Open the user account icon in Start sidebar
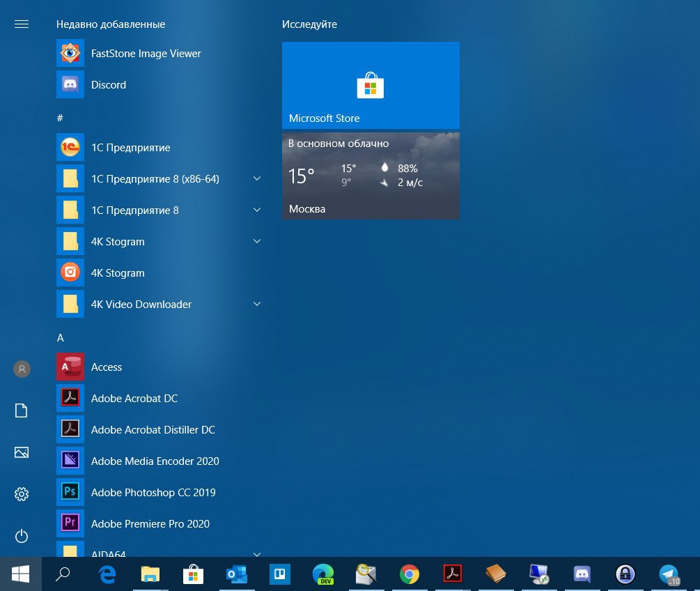The image size is (700, 591). click(22, 369)
